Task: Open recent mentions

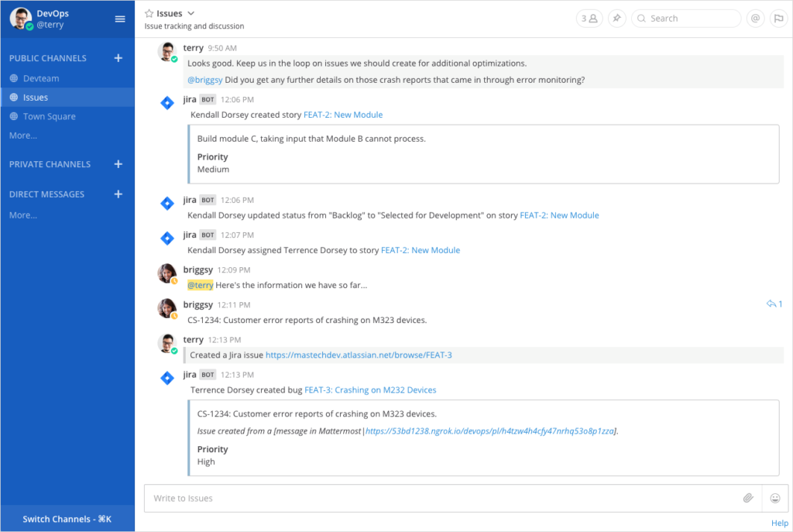Action: click(x=755, y=19)
